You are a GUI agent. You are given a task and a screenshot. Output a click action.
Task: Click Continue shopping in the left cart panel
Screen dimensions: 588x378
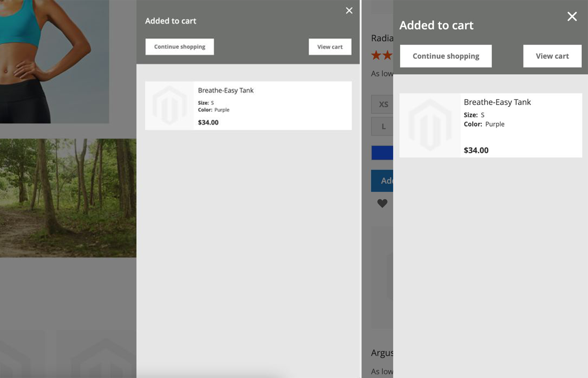[x=180, y=47]
